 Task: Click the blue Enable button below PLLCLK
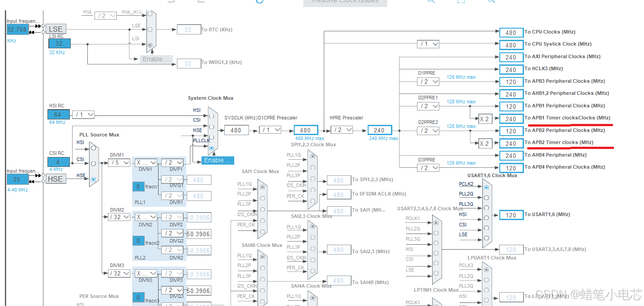point(218,160)
